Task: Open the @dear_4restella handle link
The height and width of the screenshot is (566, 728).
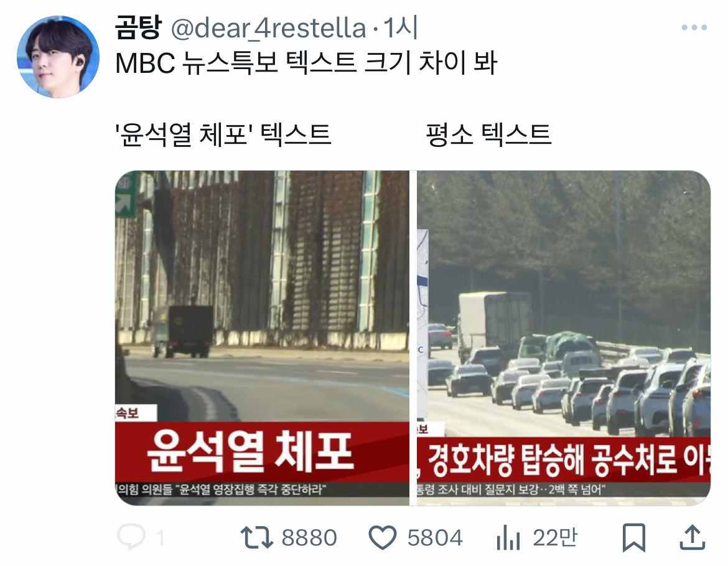Action: (x=268, y=29)
